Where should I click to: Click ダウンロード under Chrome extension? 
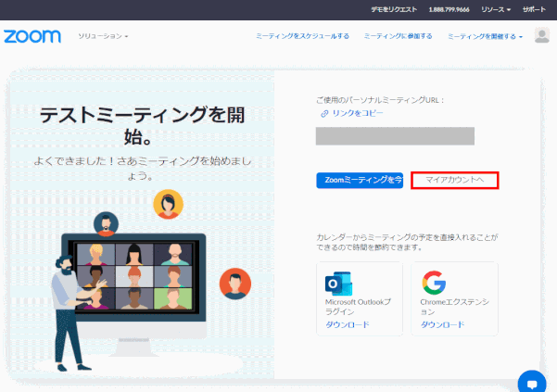tap(442, 324)
